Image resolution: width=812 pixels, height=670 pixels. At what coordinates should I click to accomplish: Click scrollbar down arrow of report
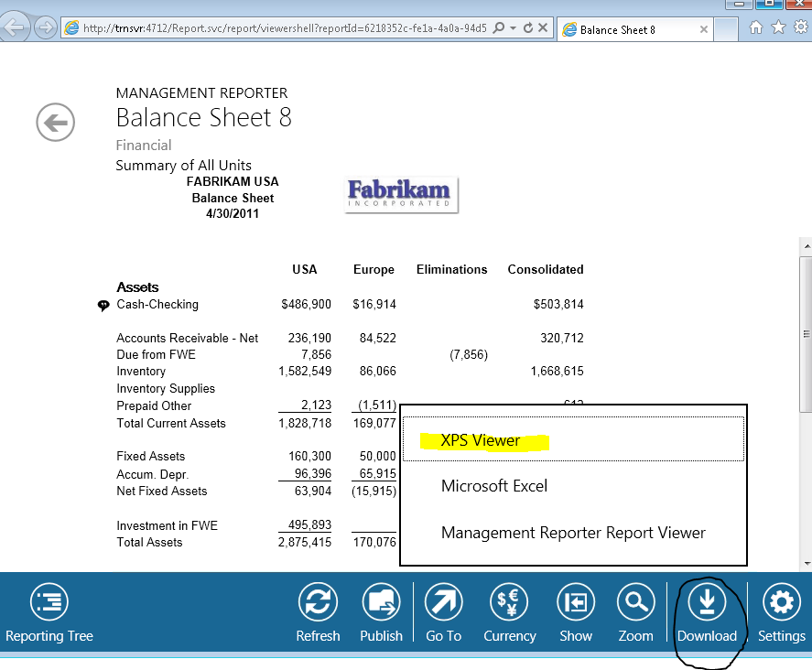point(807,563)
